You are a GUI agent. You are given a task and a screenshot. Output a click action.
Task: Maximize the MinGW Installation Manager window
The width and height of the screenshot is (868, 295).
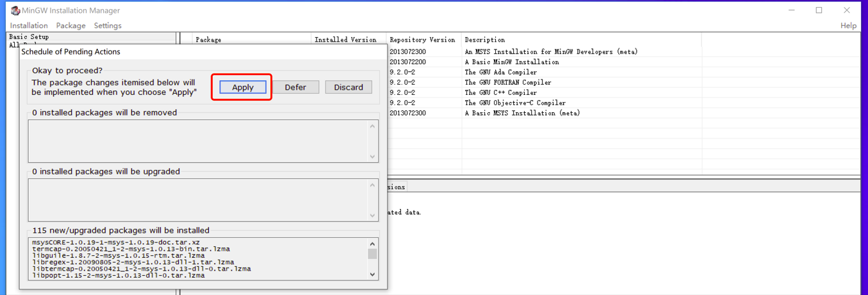click(x=819, y=10)
